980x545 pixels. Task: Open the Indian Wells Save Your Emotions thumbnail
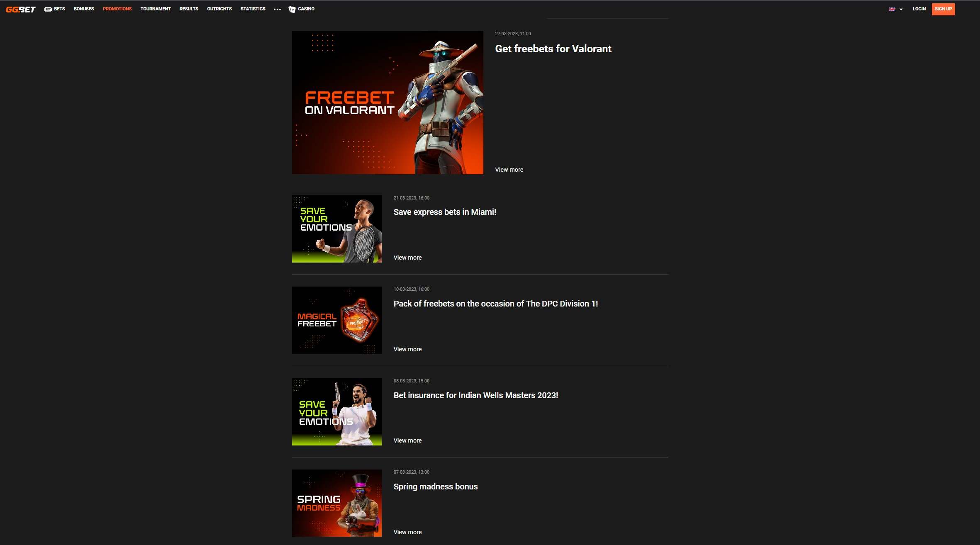pyautogui.click(x=337, y=412)
